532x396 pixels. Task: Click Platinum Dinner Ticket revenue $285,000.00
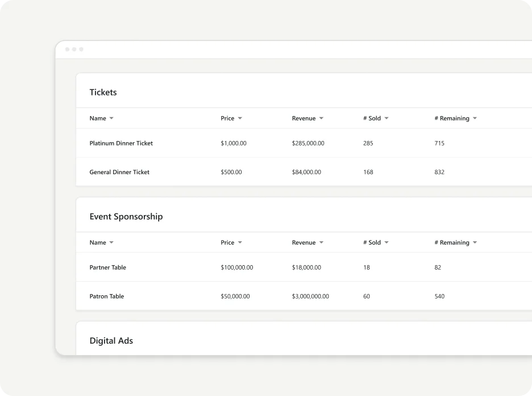[308, 143]
